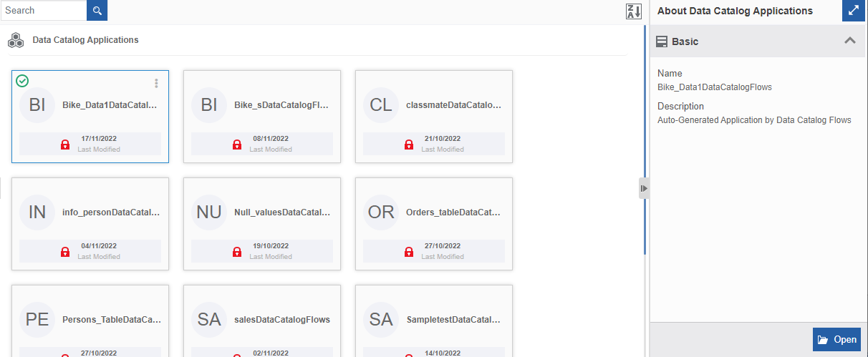
Task: Select salesDataCatalogFlows card title
Action: tap(282, 320)
